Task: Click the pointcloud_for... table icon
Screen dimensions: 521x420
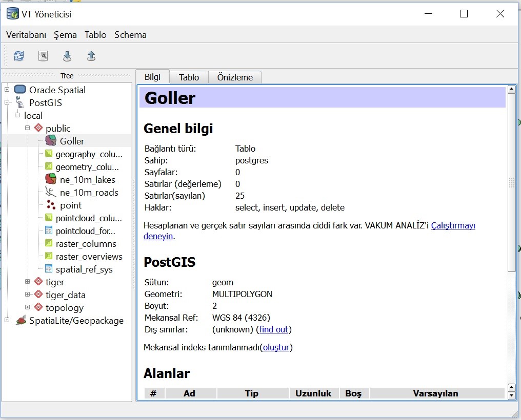Action: [x=49, y=230]
